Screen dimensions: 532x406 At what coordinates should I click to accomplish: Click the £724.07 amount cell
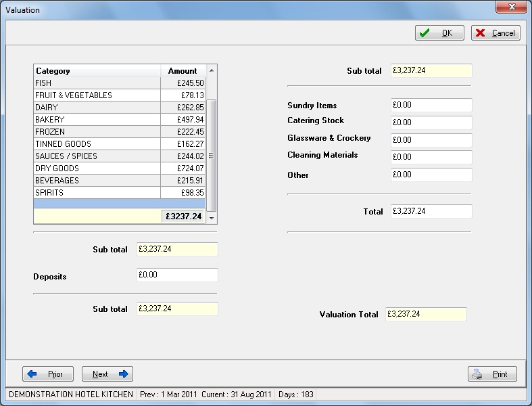[183, 168]
